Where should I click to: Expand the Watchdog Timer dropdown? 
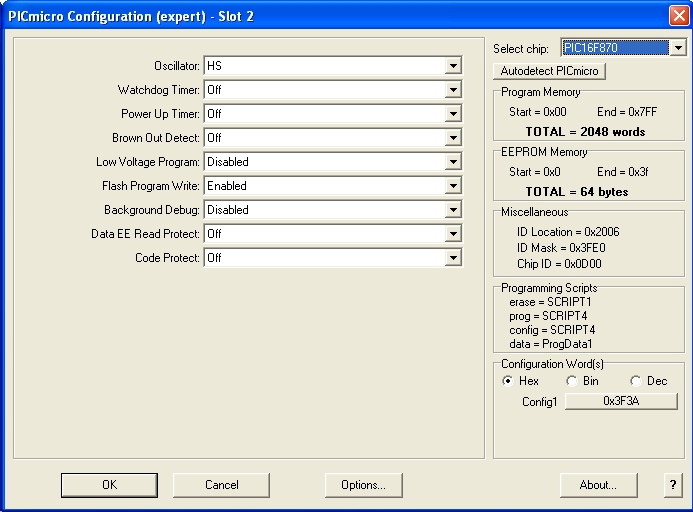tap(333, 90)
